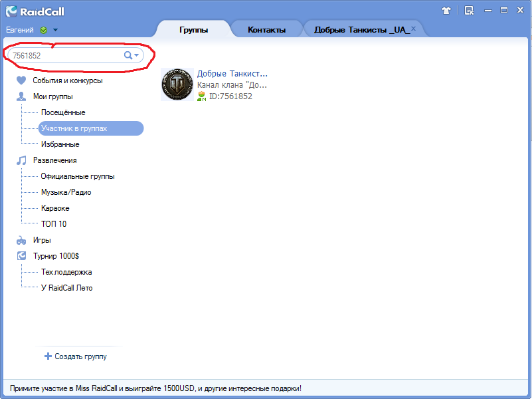Open События и конкурсы
Viewport: 532px width, 399px height.
tap(68, 80)
